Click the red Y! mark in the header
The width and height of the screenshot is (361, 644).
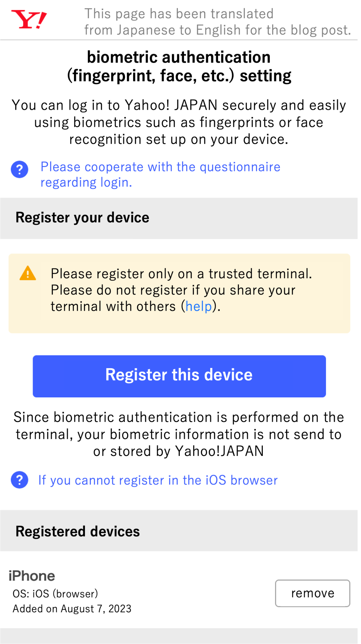29,19
